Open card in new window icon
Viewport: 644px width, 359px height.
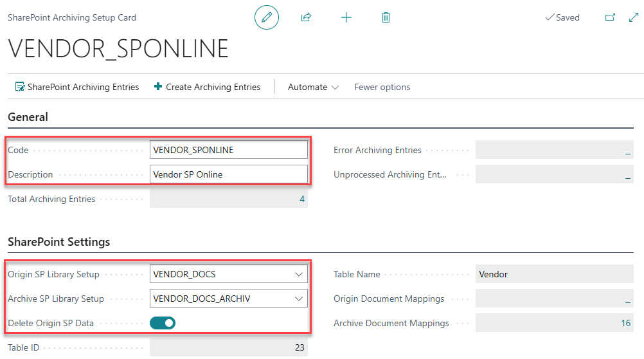(x=610, y=17)
